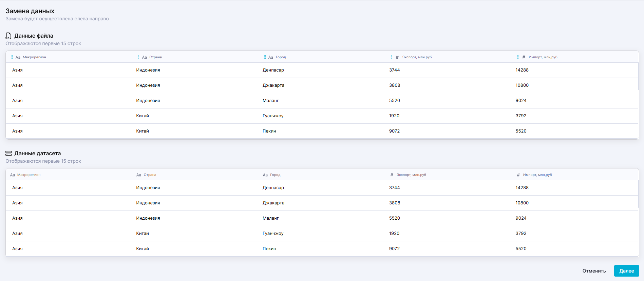Click the # type icon of dataset column Экспорт
Viewport: 644px width, 281px height.
392,175
